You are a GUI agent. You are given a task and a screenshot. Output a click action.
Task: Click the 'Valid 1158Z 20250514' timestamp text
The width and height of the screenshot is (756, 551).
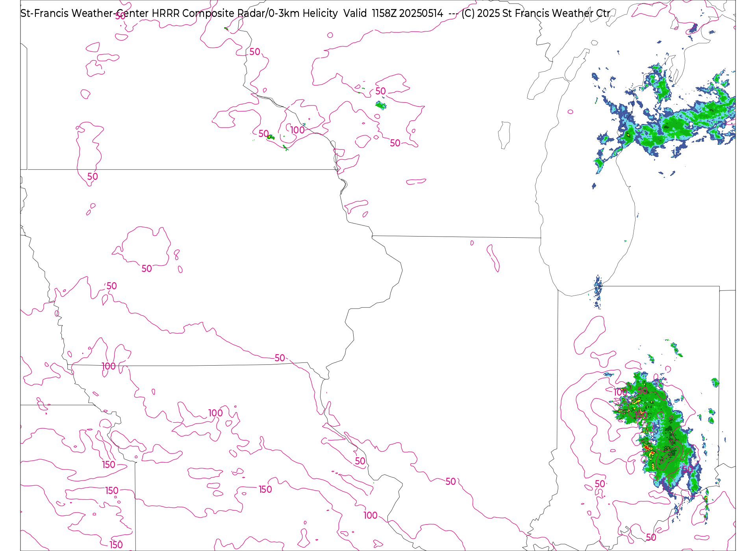click(x=393, y=13)
